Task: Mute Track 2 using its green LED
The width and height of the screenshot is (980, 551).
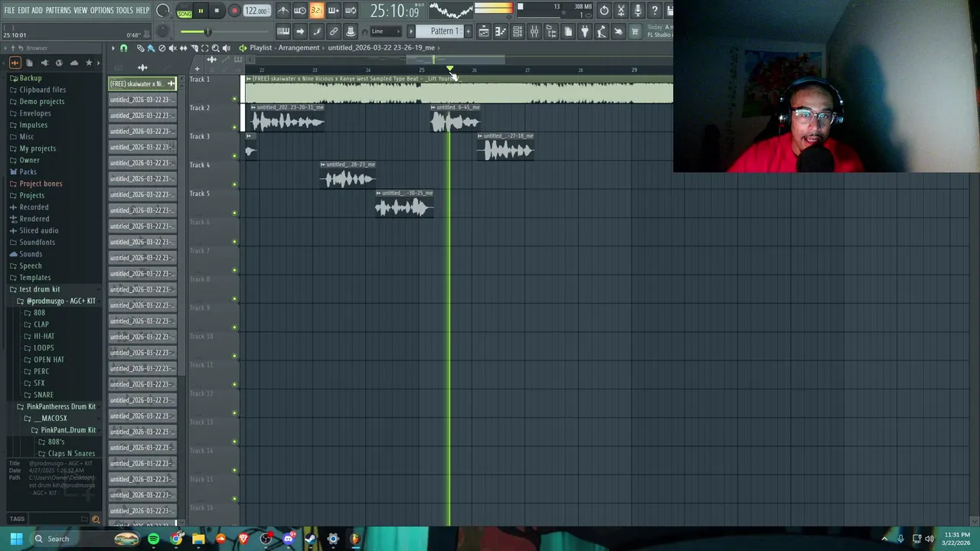Action: click(234, 127)
